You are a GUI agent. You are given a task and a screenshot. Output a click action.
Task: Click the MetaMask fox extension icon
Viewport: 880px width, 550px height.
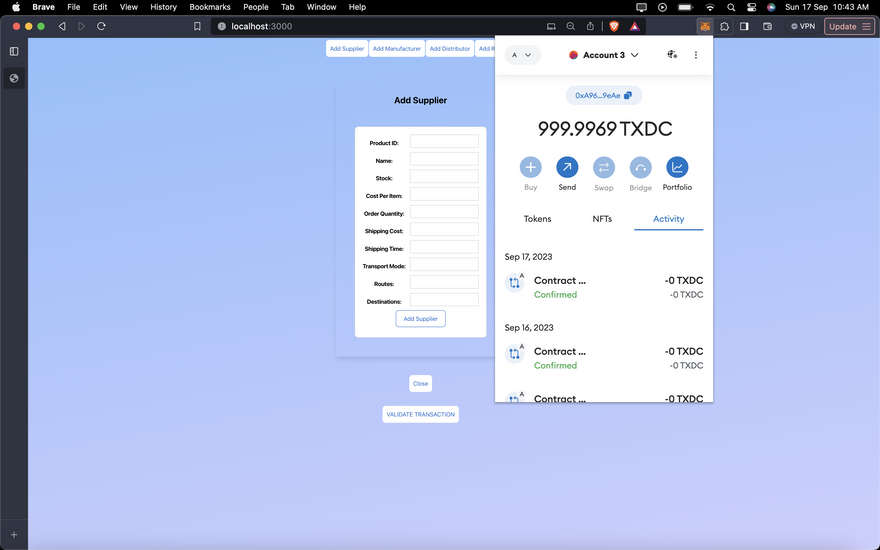[706, 26]
